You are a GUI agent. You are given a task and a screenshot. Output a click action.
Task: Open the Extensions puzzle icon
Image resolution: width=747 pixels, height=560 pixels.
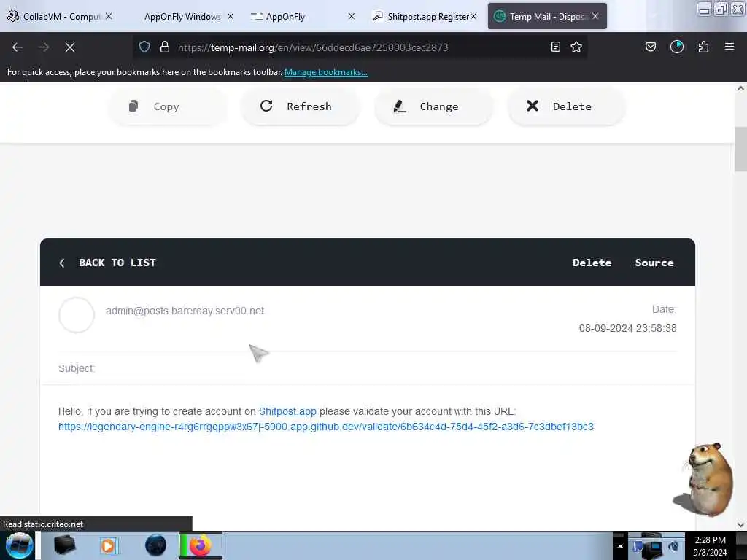(x=704, y=47)
